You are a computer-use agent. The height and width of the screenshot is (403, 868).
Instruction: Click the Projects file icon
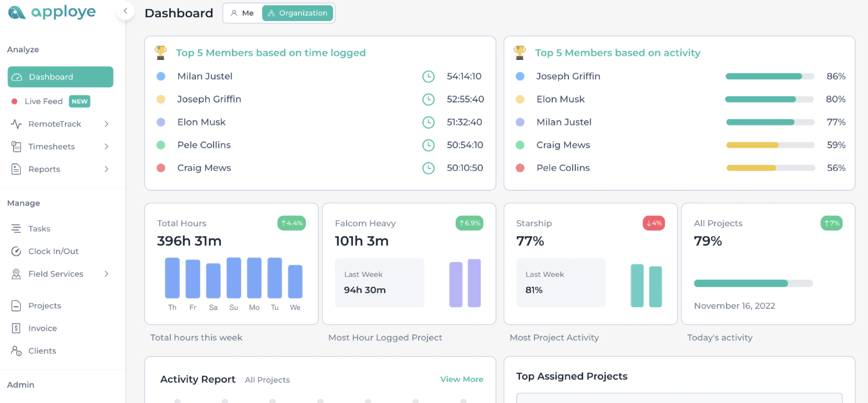point(16,306)
